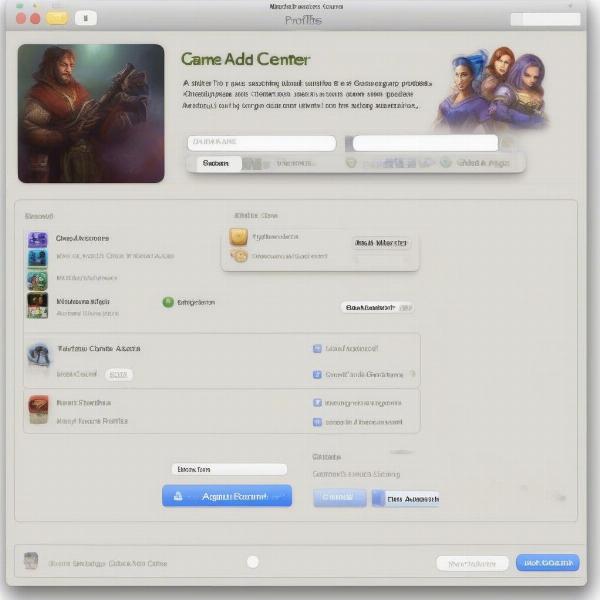Toggle the first blue checkbox in the red icon row
This screenshot has width=600, height=600.
click(x=317, y=403)
